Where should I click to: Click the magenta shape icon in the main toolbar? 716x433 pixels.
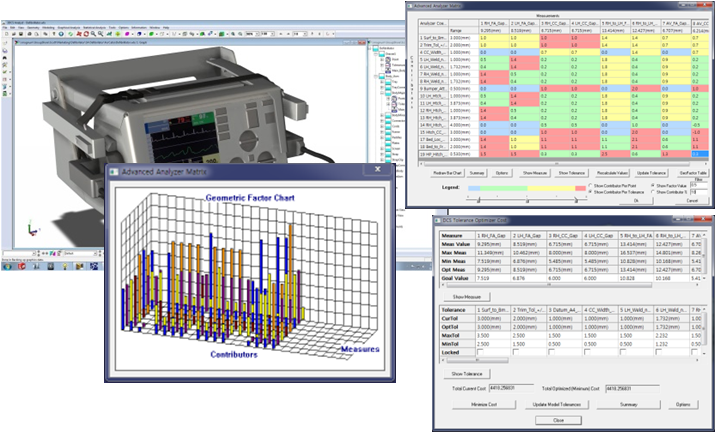126,33
